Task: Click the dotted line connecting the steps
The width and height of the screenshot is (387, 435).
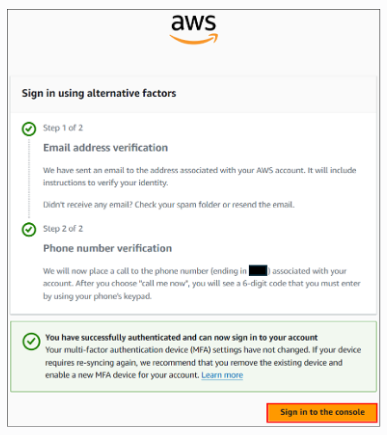Action: 29,179
